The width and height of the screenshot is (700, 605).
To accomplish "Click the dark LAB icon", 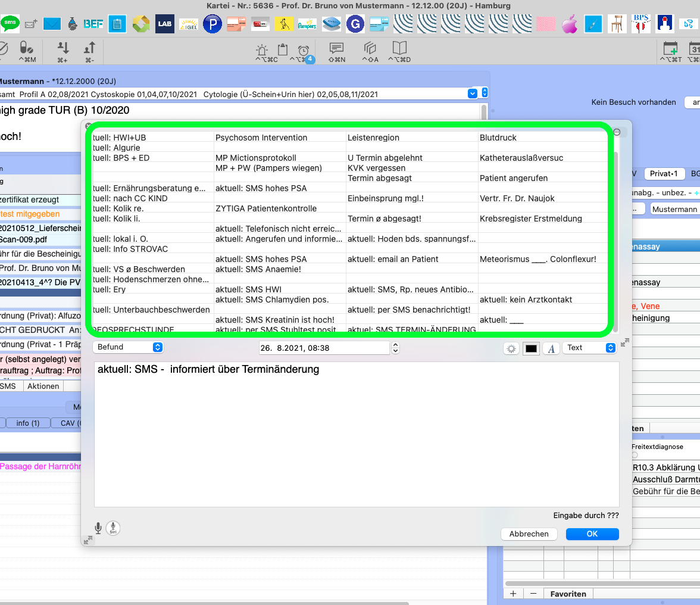I will pyautogui.click(x=165, y=24).
